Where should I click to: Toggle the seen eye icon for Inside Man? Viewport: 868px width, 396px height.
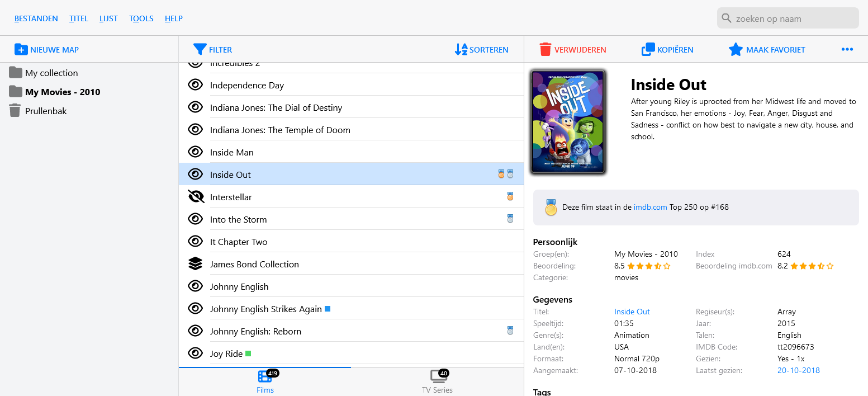click(x=195, y=152)
